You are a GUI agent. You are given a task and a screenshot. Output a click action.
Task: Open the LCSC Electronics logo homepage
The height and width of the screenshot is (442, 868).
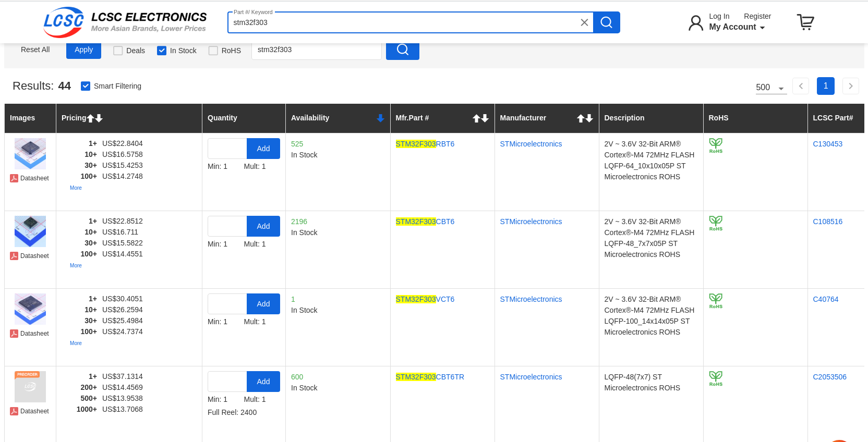[125, 22]
